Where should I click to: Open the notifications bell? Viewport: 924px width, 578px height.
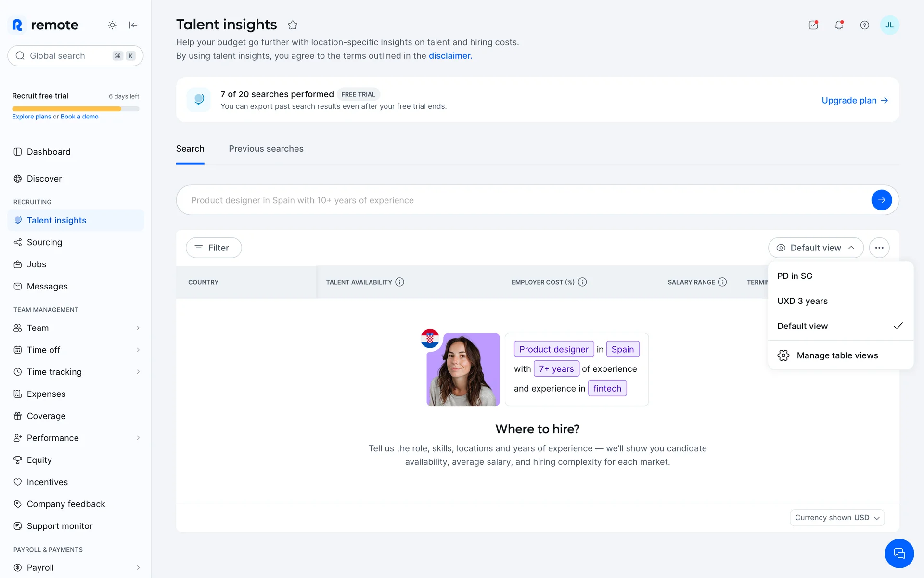tap(839, 25)
